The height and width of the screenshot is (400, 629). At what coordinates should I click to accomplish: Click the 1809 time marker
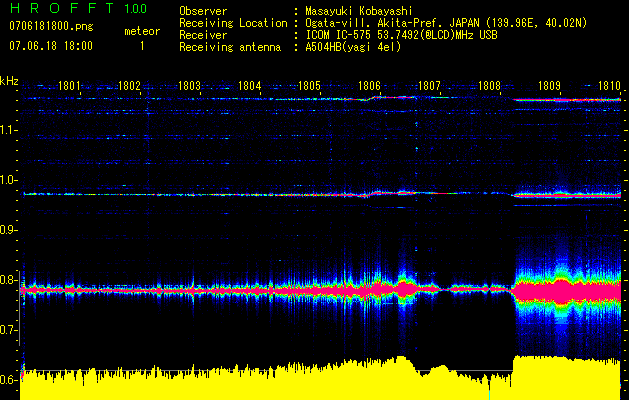point(549,85)
